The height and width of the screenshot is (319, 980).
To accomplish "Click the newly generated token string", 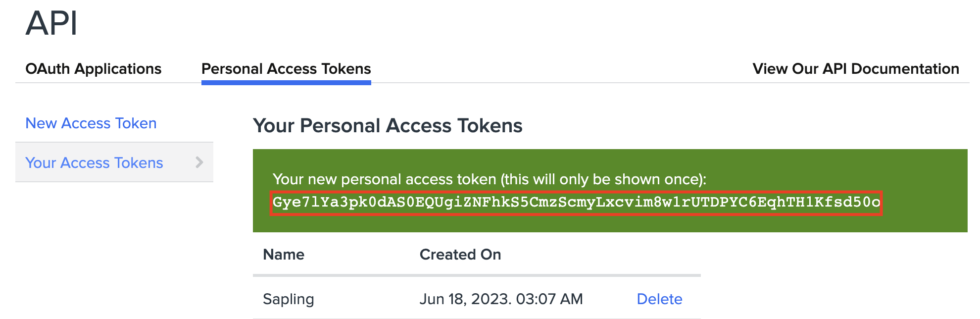I will (x=576, y=203).
